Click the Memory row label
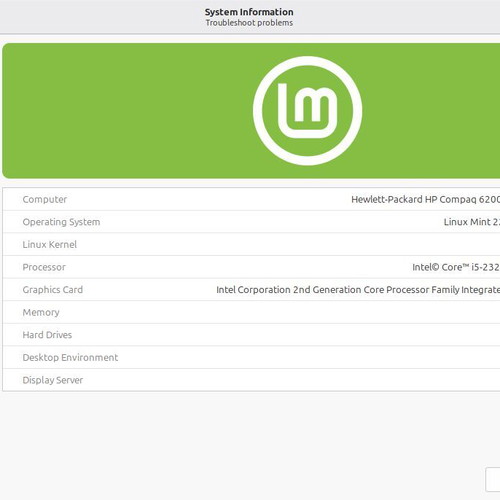 point(41,312)
